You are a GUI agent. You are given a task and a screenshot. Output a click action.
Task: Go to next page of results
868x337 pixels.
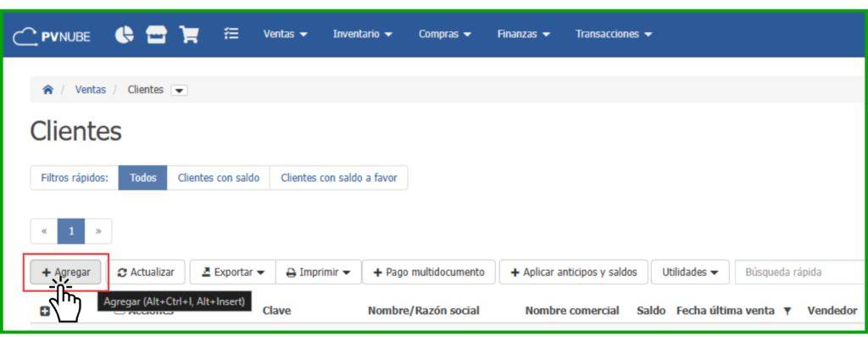coord(98,231)
